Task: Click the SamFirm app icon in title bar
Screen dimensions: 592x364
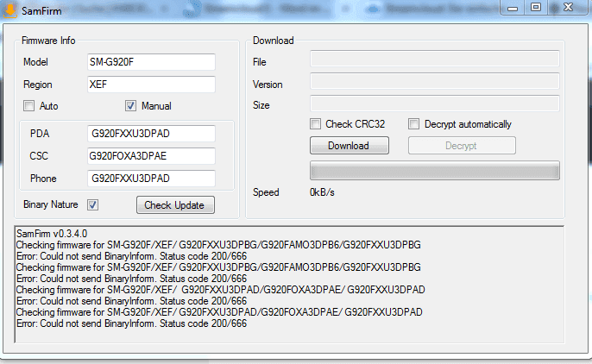Action: (10, 10)
